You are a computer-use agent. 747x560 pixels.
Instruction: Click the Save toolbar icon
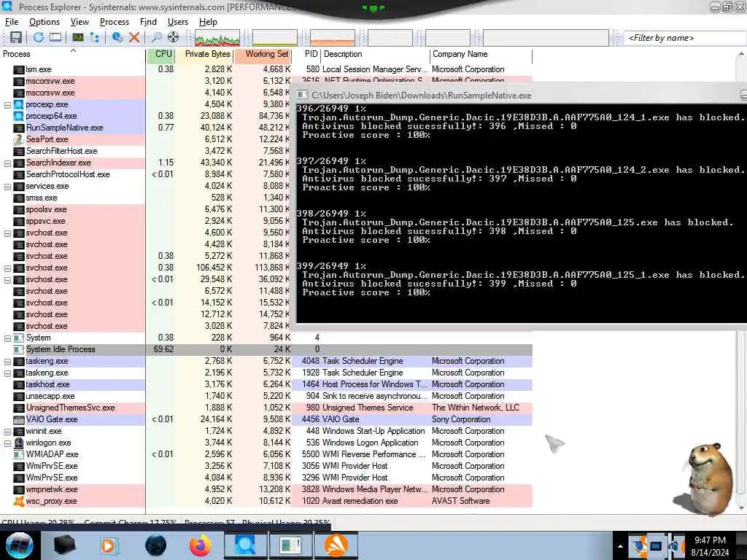tap(16, 37)
